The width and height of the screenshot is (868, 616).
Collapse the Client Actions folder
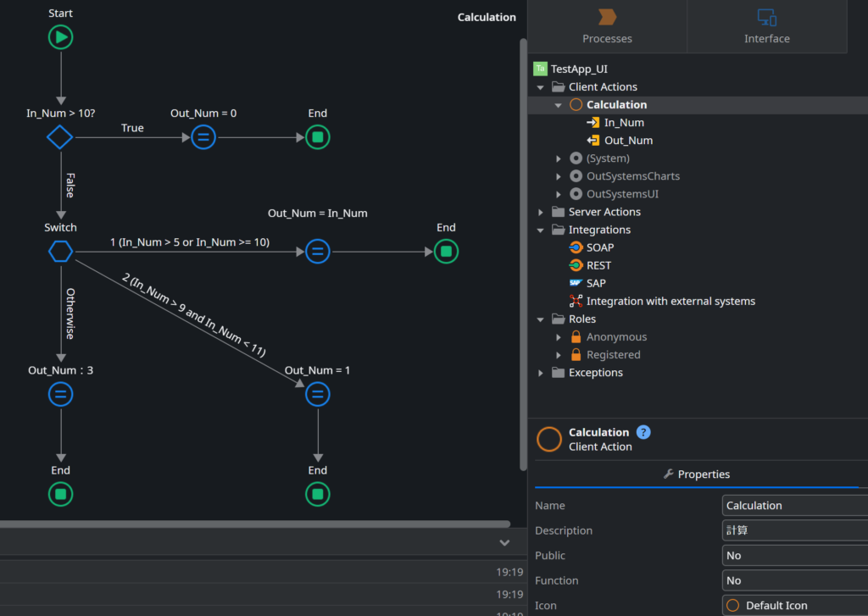[x=541, y=87]
